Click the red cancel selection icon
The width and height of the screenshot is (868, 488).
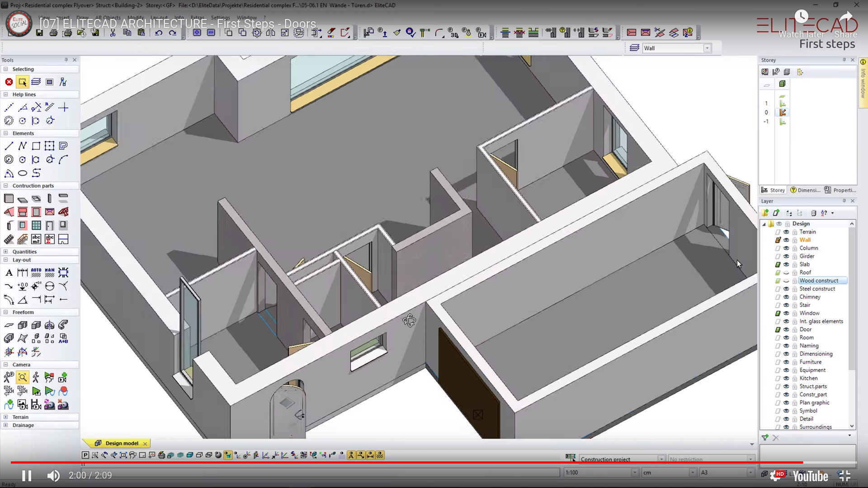tap(9, 82)
